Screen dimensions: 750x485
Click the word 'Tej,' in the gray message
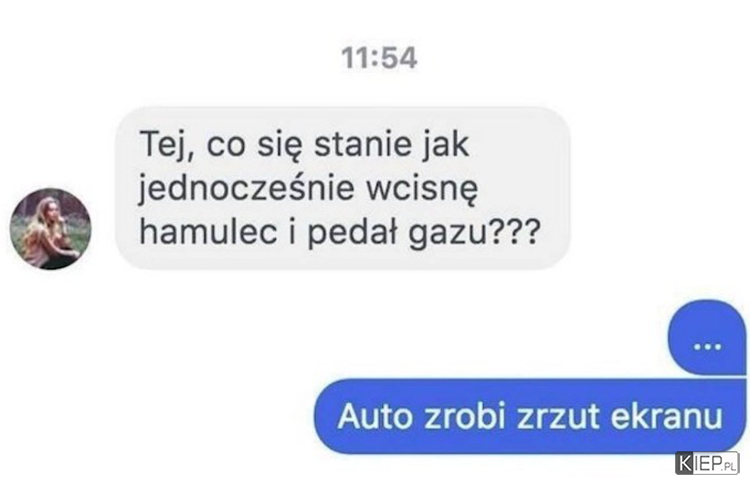(x=167, y=144)
